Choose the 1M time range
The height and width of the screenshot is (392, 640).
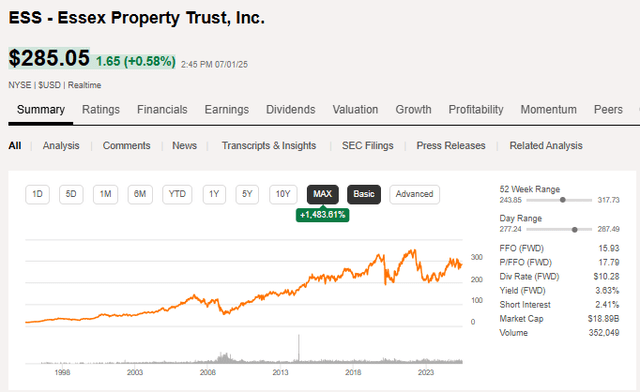click(105, 194)
